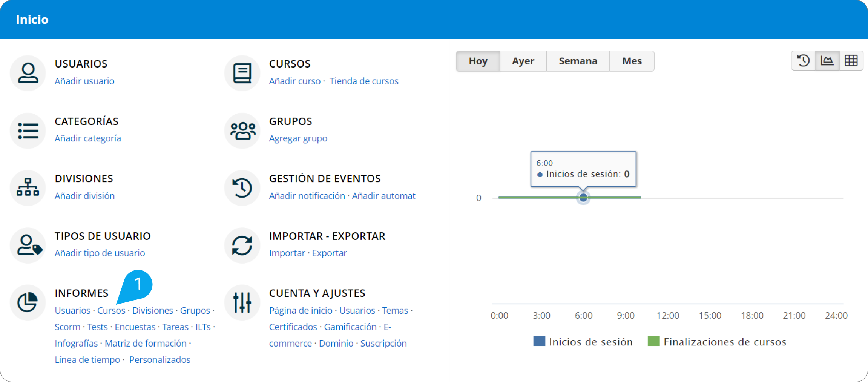Click the Tipos de usuario tag icon
Screen dimensions: 868x382
(28, 245)
